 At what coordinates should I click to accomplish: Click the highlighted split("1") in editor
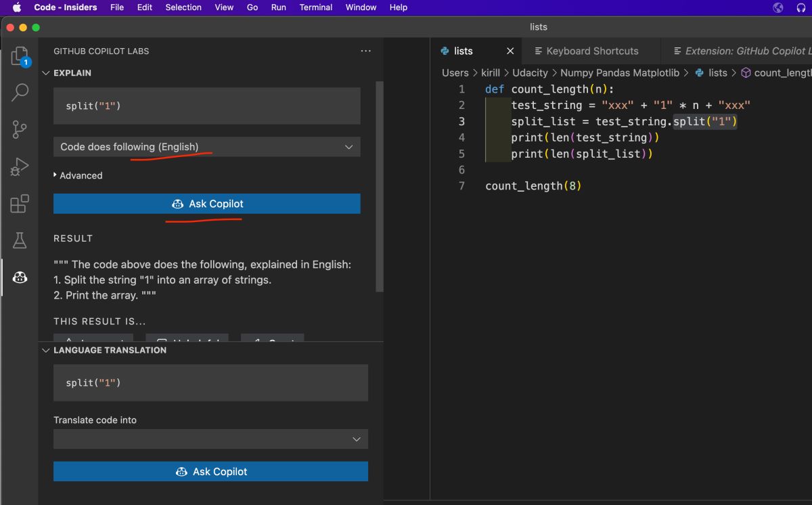(704, 121)
